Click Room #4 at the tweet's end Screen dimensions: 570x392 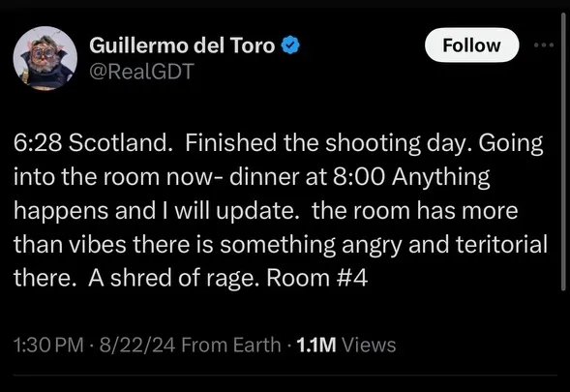click(317, 278)
